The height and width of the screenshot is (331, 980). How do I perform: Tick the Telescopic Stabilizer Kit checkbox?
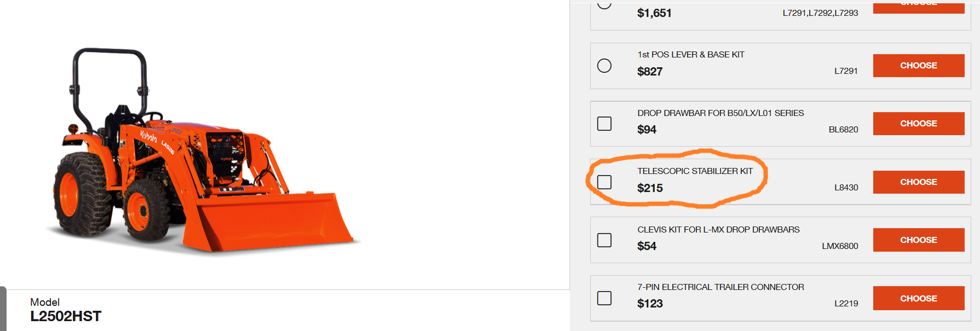pyautogui.click(x=604, y=182)
